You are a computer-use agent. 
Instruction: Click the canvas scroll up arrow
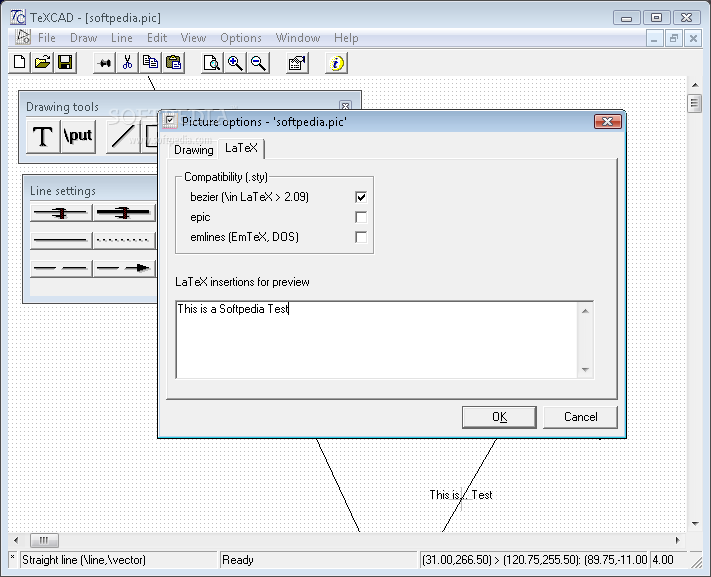click(695, 85)
